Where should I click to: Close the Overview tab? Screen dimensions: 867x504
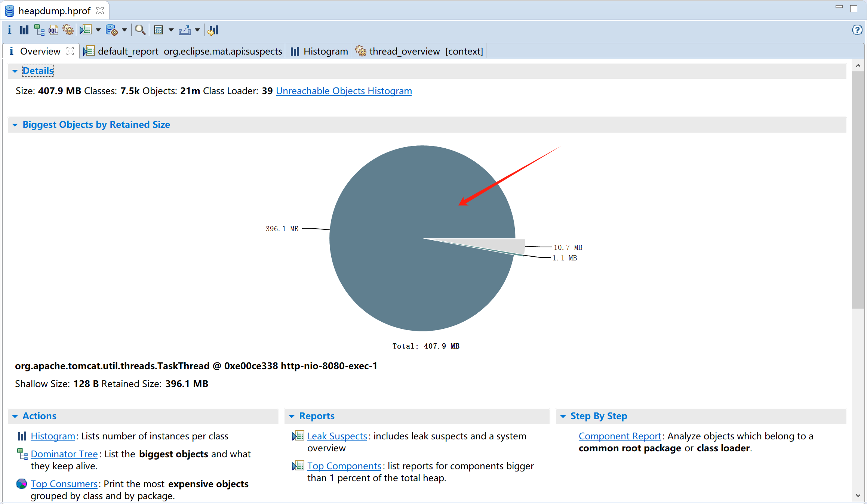(x=70, y=51)
